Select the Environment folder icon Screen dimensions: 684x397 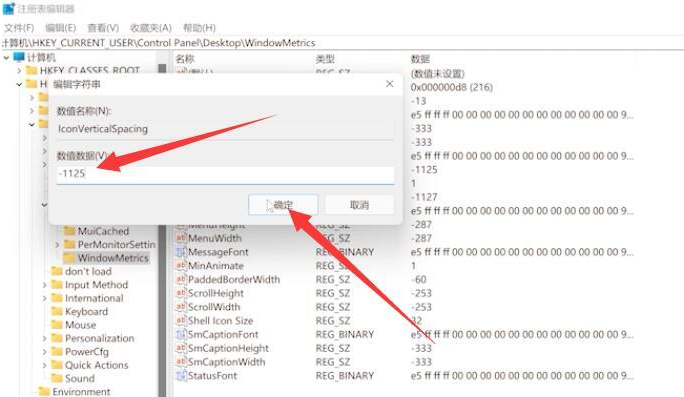coord(44,392)
